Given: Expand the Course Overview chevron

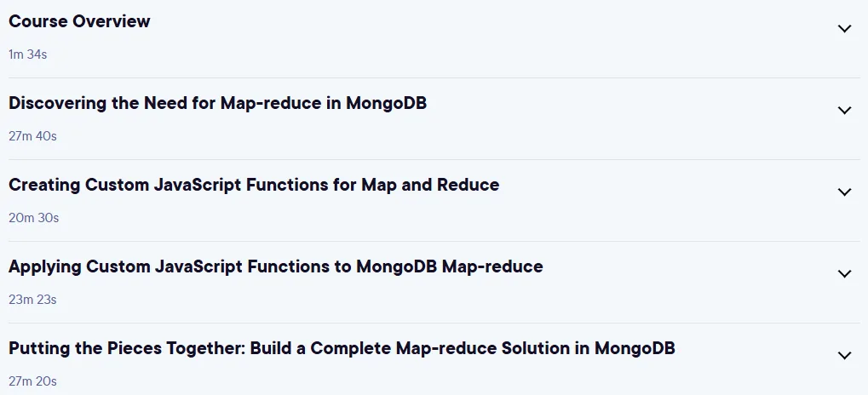Looking at the screenshot, I should tap(844, 29).
